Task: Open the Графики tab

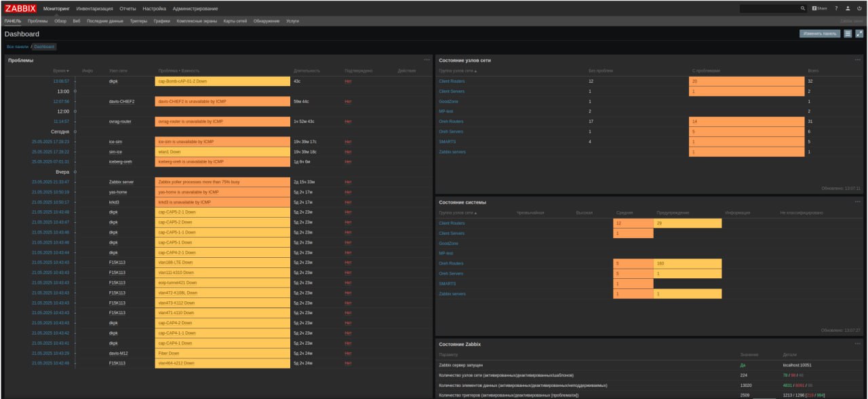Action: pos(161,21)
